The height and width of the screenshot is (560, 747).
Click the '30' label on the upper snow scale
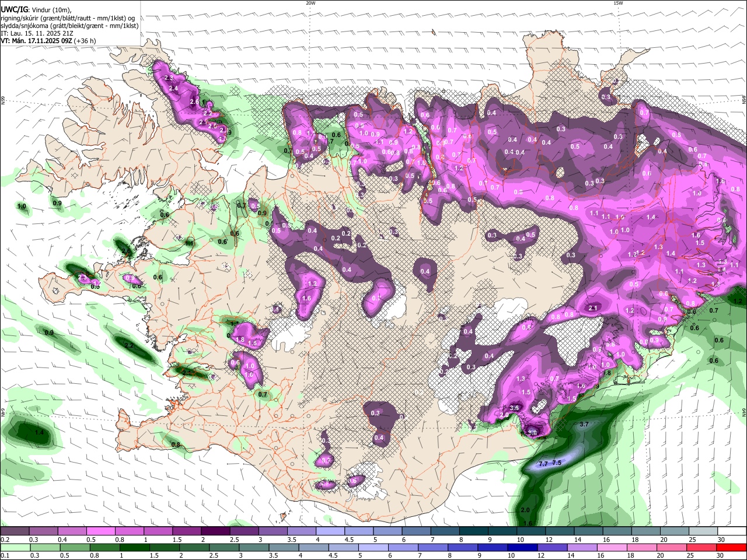coord(721,540)
